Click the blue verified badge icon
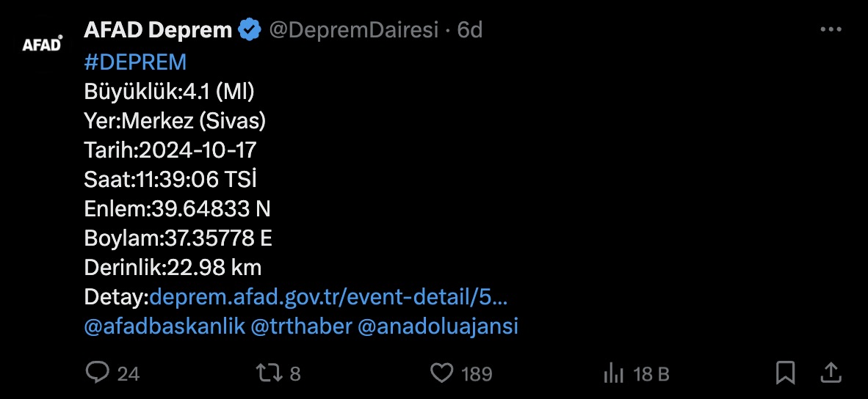Viewport: 868px width, 399px height. pos(250,30)
